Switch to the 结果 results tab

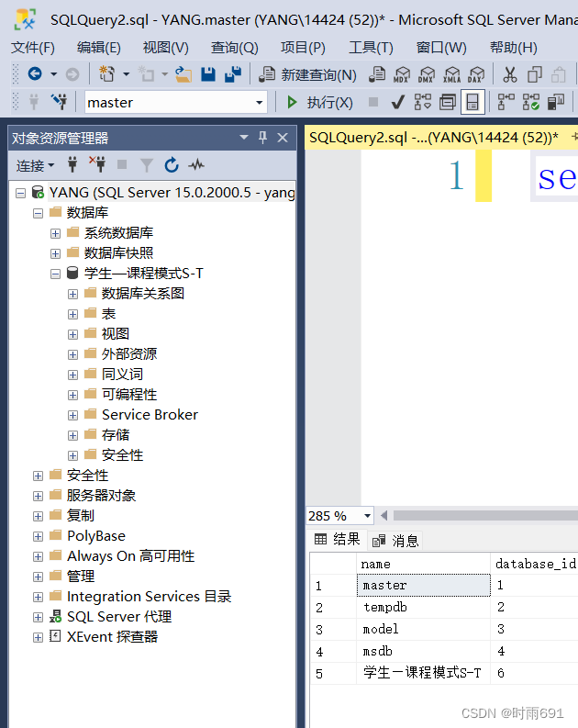tap(338, 540)
